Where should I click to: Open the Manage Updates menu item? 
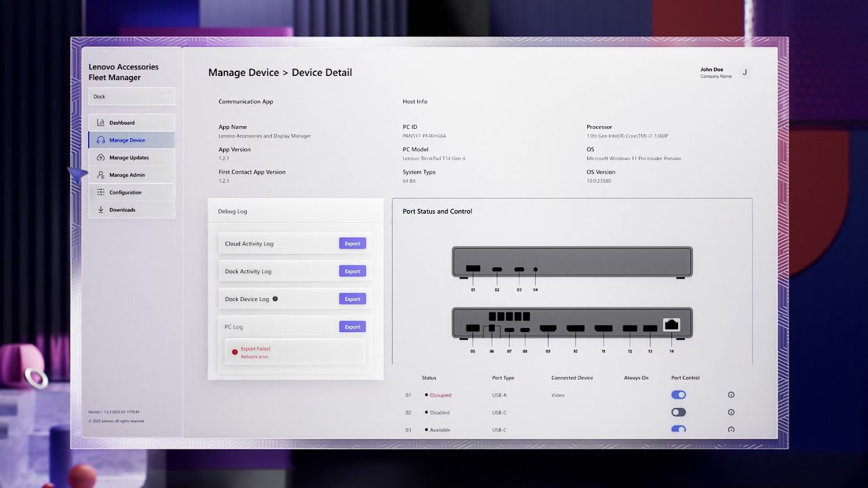(x=132, y=157)
